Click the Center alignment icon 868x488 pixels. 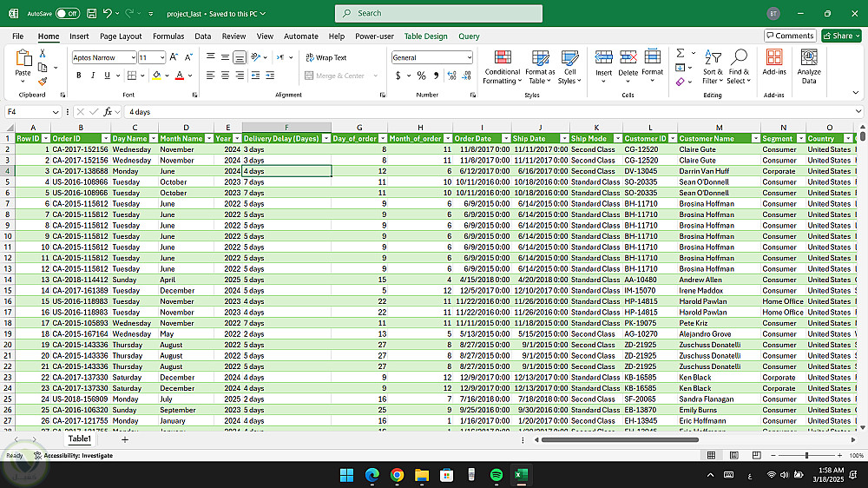(x=225, y=76)
